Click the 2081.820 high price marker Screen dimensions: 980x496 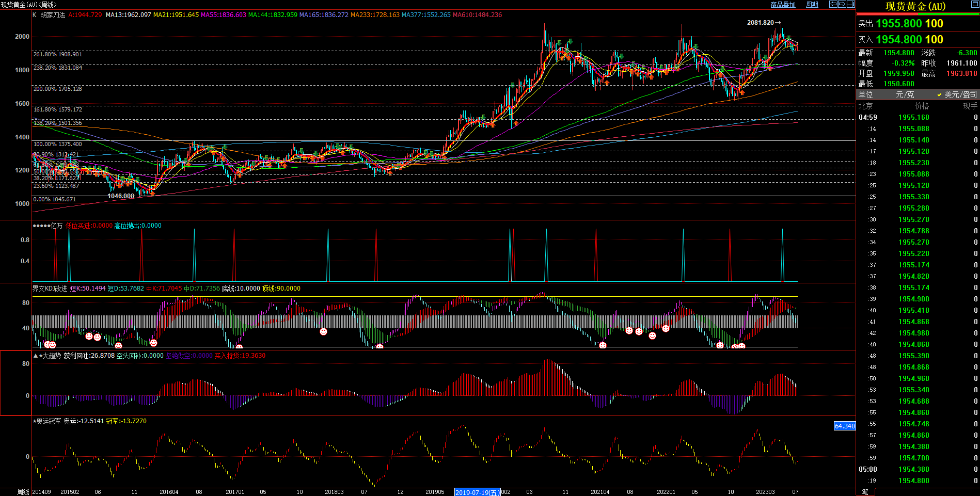[761, 23]
